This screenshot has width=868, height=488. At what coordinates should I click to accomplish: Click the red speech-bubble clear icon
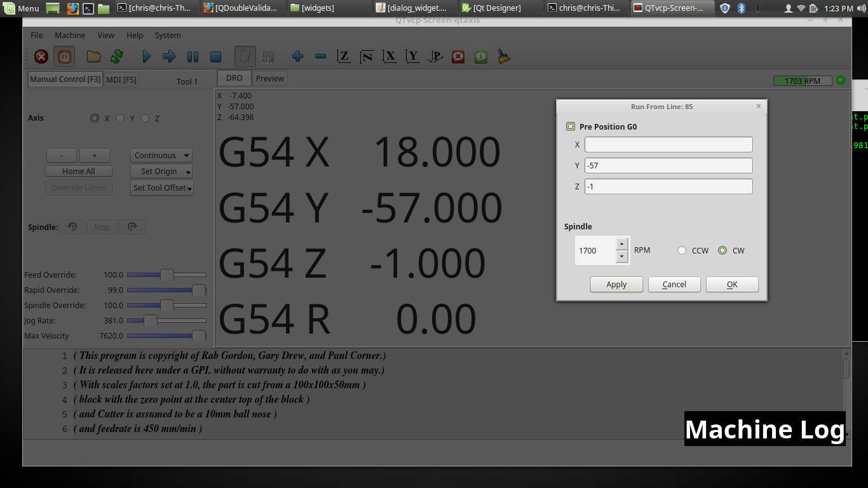(x=458, y=57)
